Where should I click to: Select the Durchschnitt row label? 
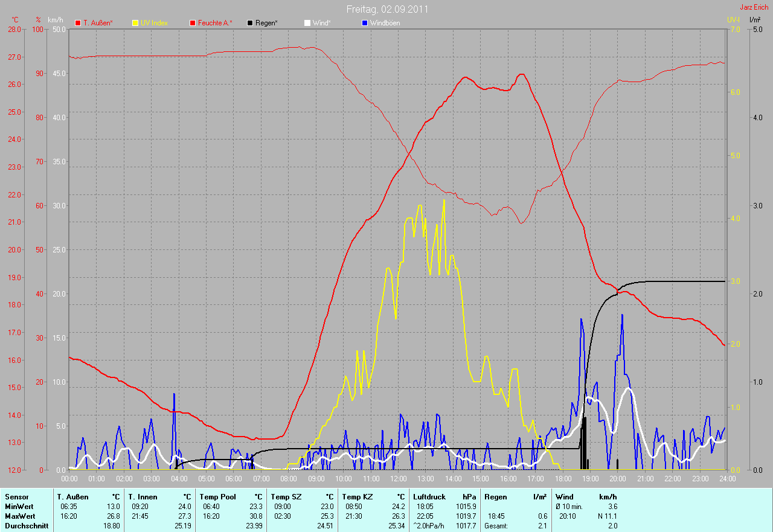(x=27, y=526)
